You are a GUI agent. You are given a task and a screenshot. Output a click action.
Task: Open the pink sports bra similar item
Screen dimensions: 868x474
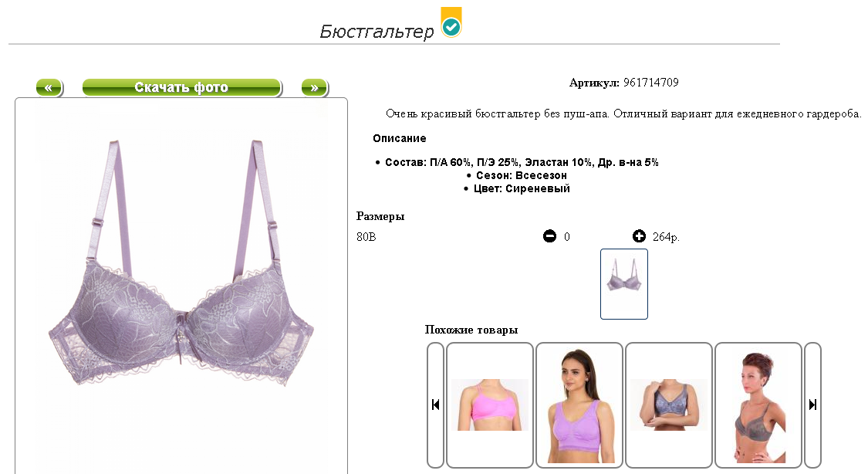coord(489,405)
